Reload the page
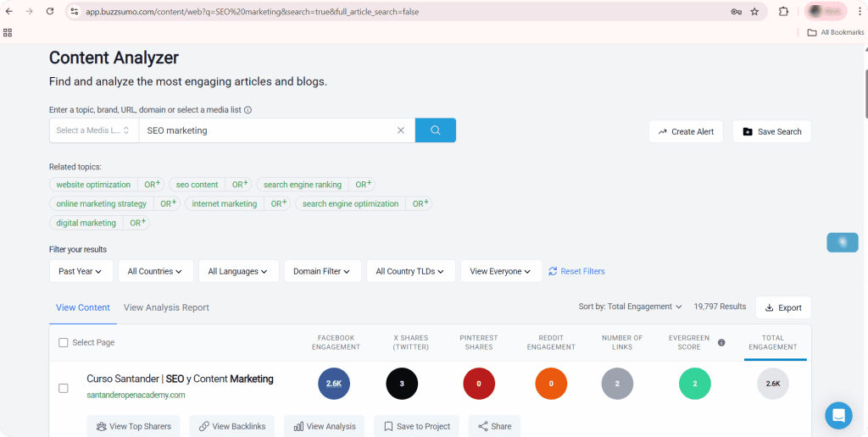This screenshot has width=868, height=437. (50, 11)
